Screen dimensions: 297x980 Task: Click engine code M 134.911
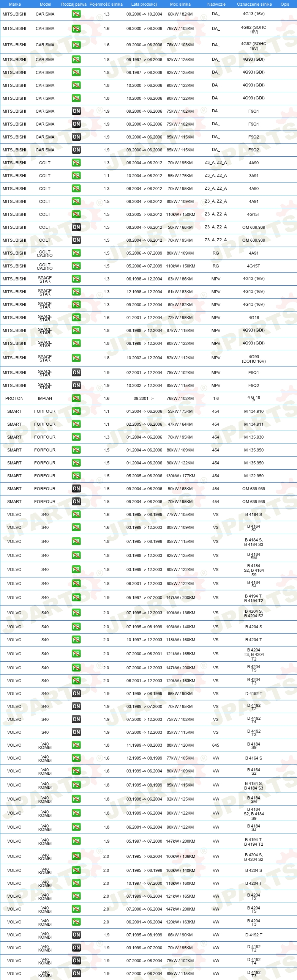pos(254,424)
